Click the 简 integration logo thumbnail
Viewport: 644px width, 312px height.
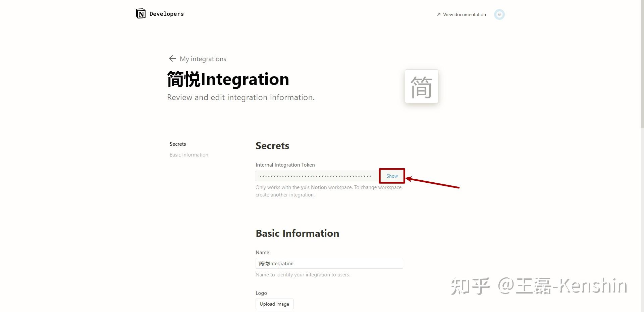coord(421,86)
